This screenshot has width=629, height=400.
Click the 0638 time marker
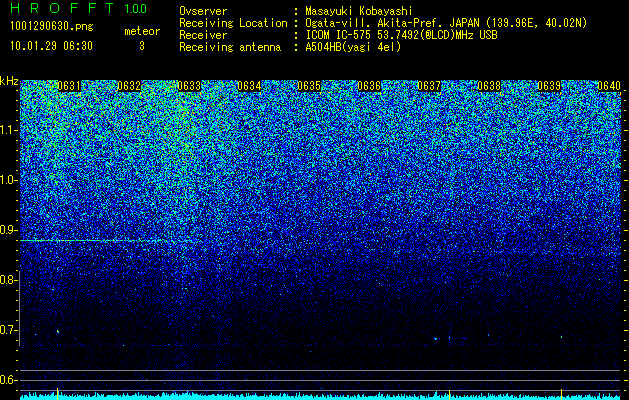click(489, 86)
